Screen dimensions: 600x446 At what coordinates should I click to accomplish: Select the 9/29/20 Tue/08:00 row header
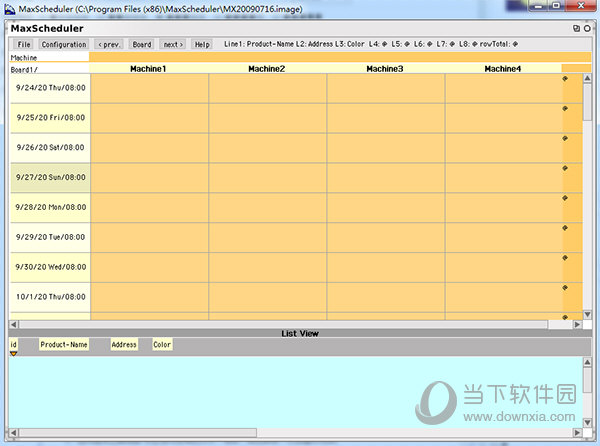coord(50,237)
